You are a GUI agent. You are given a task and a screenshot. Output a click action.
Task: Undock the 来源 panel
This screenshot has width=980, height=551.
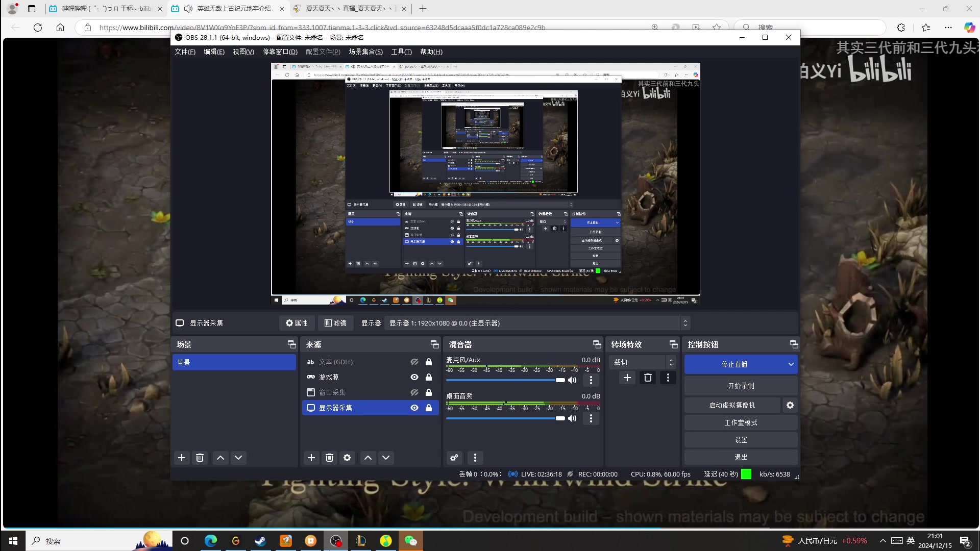coord(434,344)
